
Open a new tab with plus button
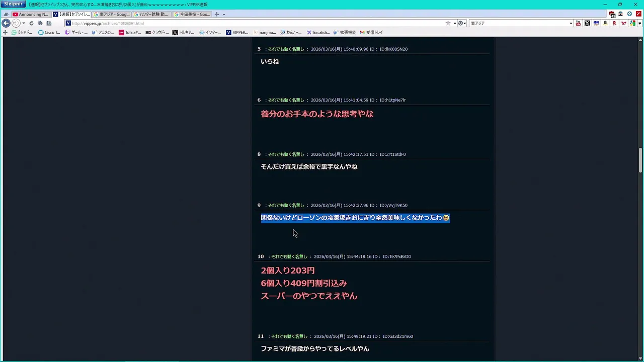pyautogui.click(x=217, y=14)
